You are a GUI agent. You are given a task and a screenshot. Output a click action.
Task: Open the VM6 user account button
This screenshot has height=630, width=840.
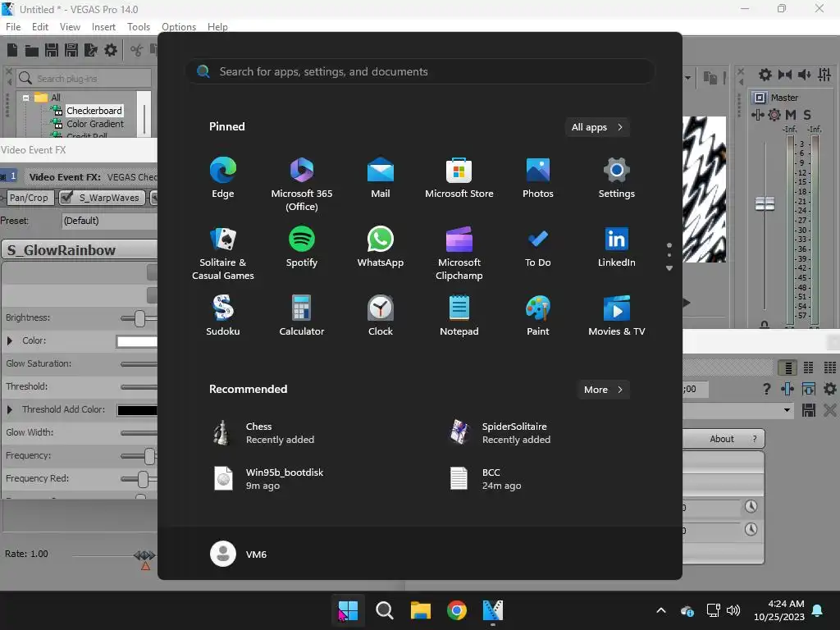point(239,554)
